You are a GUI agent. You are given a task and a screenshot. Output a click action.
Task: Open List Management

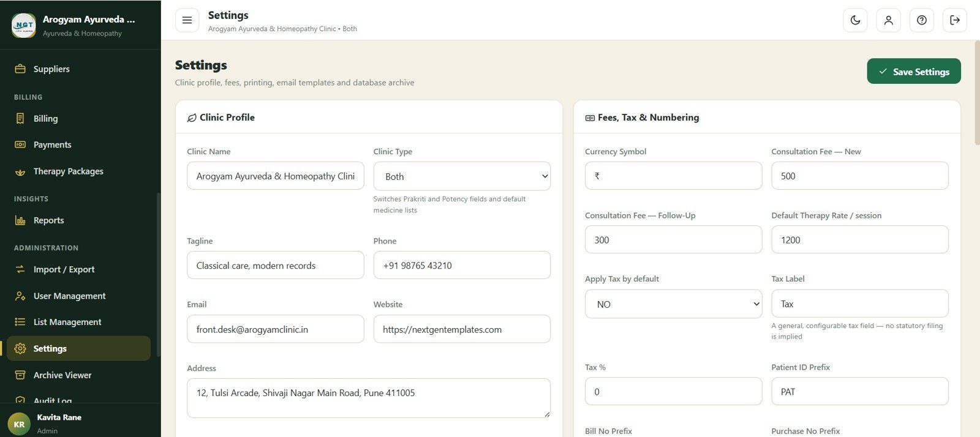[79, 322]
